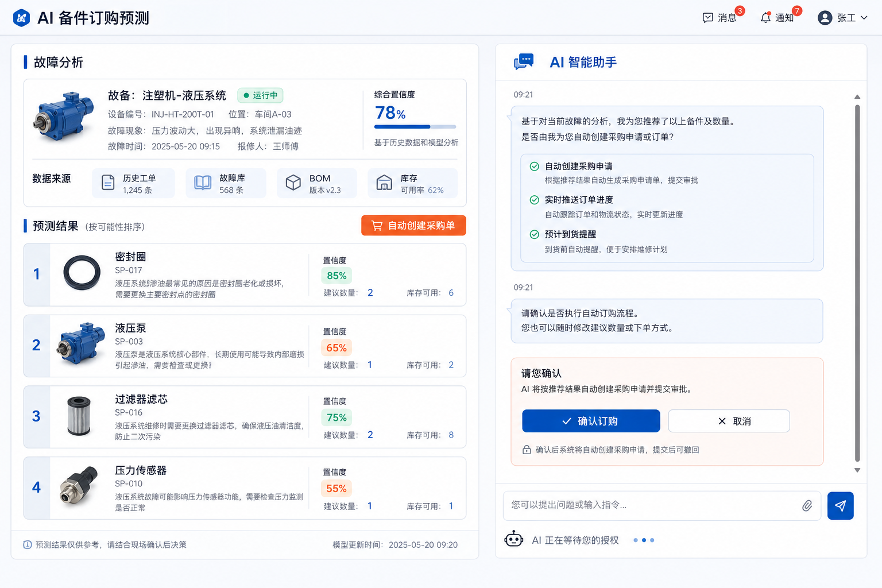The image size is (882, 588).
Task: Click the attachment paperclip icon
Action: 807,505
